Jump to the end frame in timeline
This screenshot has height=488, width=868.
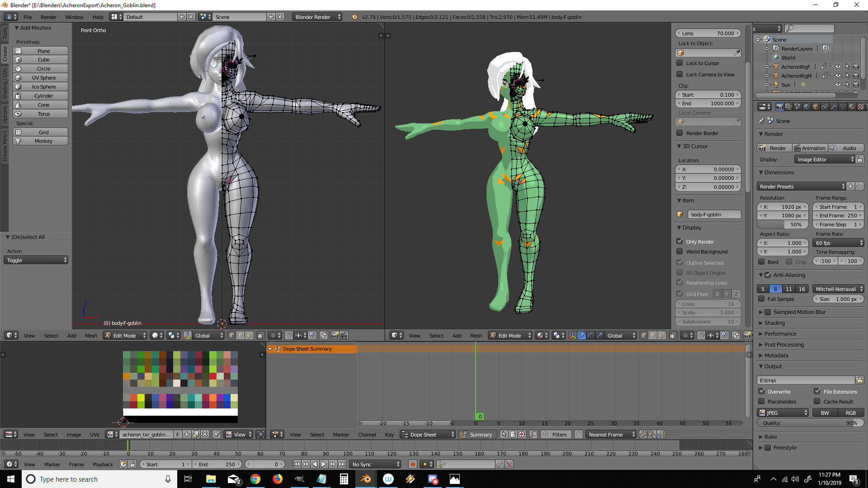342,464
